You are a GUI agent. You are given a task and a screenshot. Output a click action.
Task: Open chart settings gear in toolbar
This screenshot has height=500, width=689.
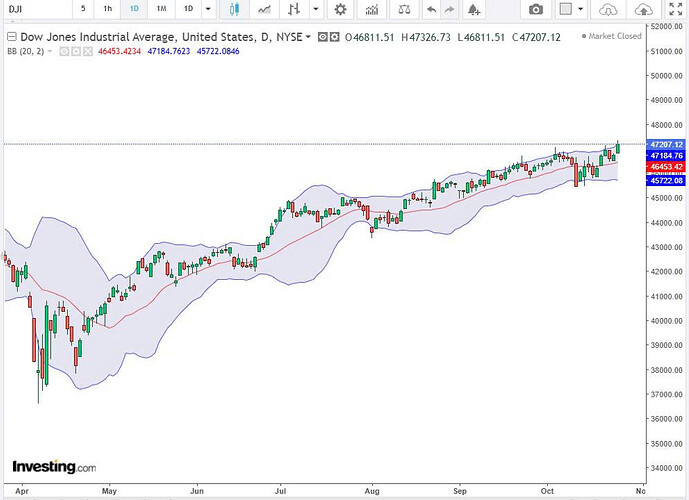(340, 9)
